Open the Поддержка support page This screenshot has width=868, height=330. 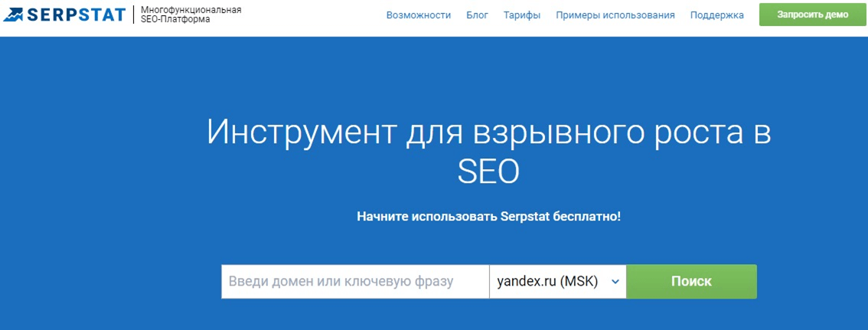pyautogui.click(x=717, y=15)
